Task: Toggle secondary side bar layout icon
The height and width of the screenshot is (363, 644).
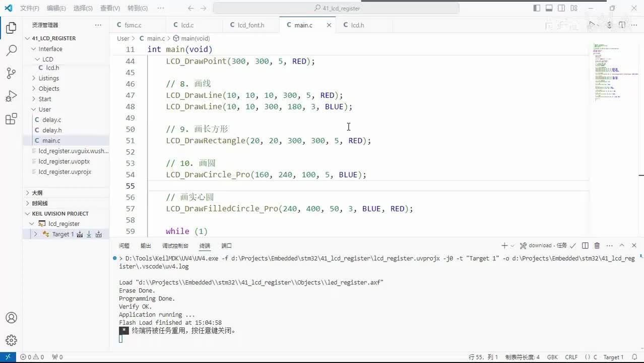Action: pyautogui.click(x=561, y=8)
